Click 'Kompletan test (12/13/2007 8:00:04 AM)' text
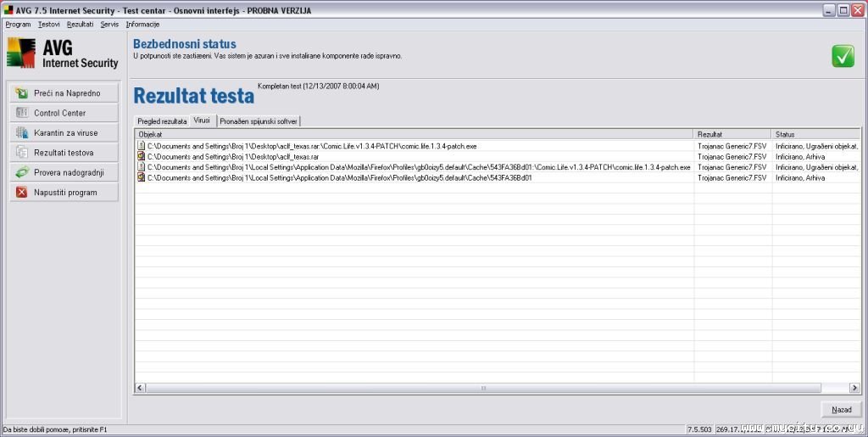868x437 pixels. (319, 87)
